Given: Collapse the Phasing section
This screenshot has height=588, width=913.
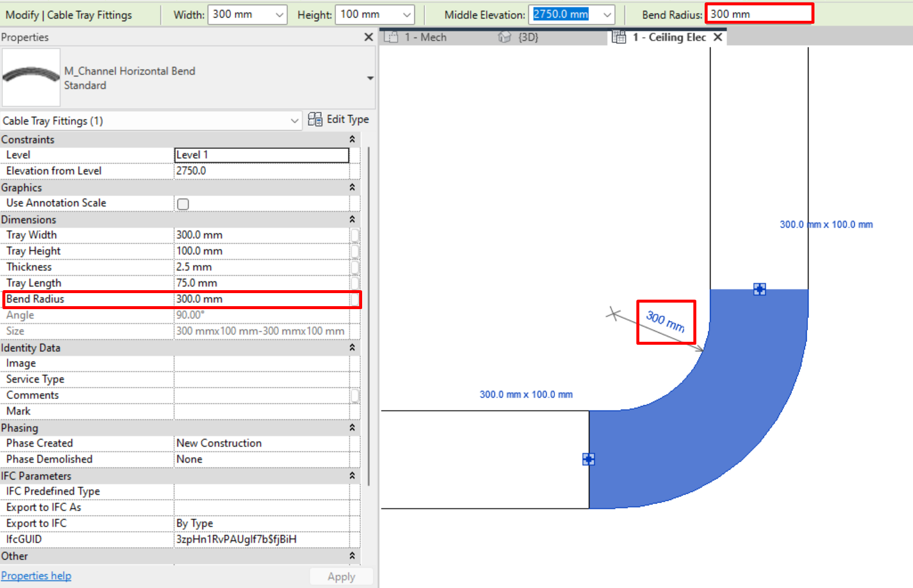Looking at the screenshot, I should pyautogui.click(x=352, y=428).
